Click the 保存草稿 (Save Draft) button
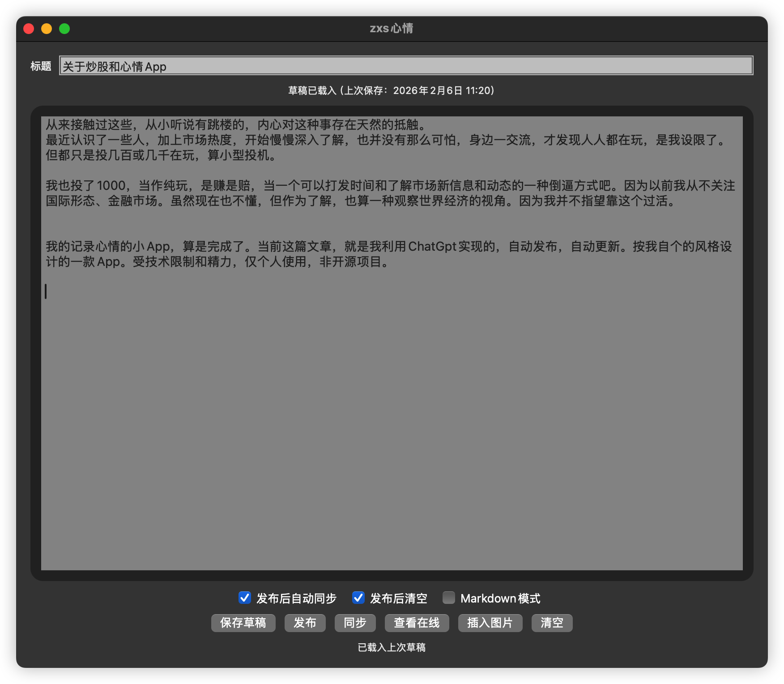The height and width of the screenshot is (684, 784). point(243,623)
